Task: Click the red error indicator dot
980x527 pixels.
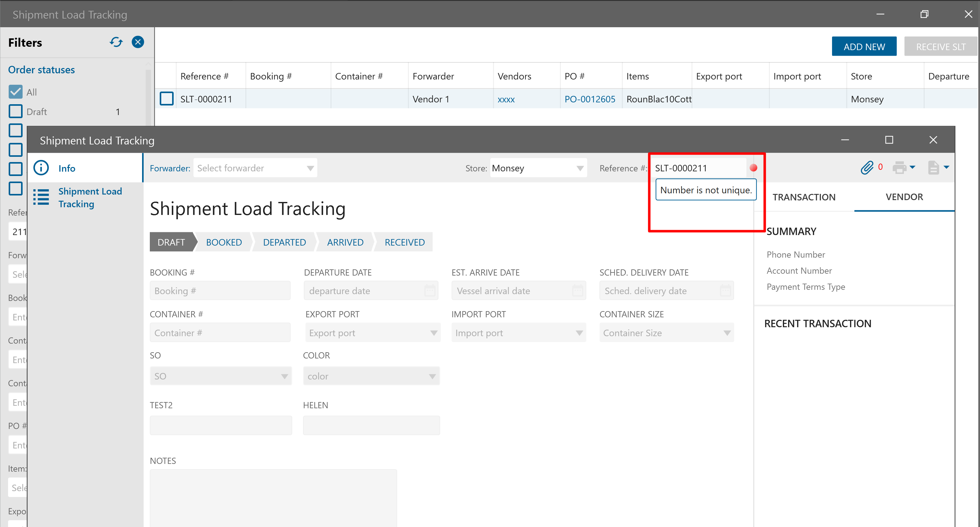Action: click(x=753, y=168)
